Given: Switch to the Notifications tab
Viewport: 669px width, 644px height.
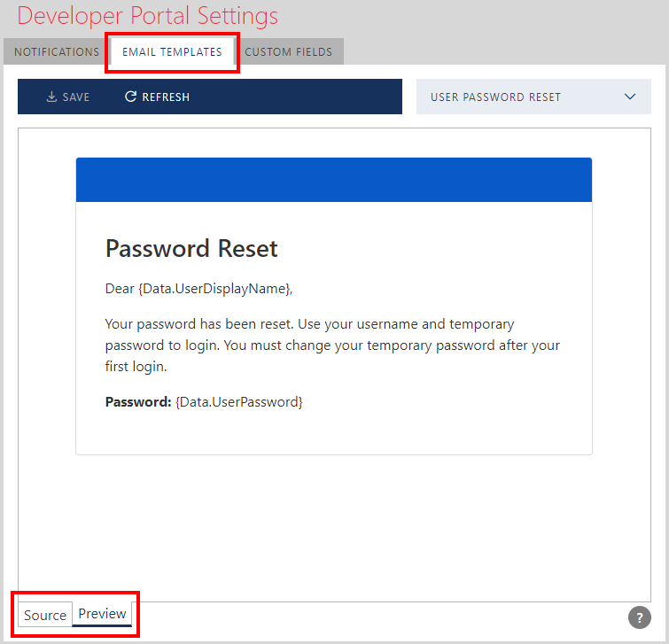Looking at the screenshot, I should click(57, 52).
